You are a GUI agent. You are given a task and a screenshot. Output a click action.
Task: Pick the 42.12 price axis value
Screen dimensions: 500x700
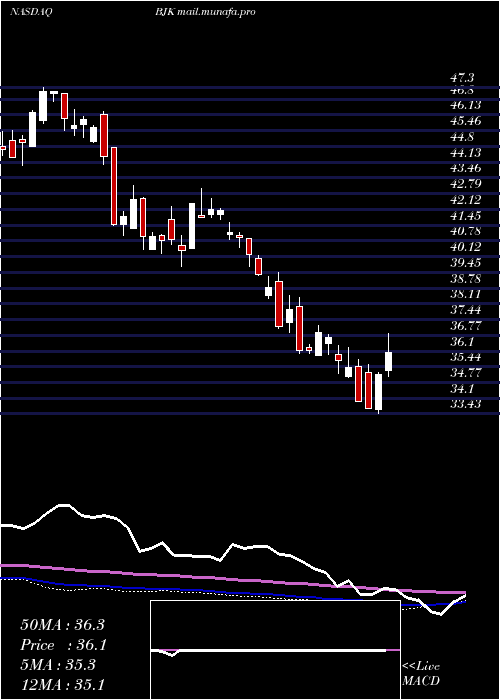465,200
